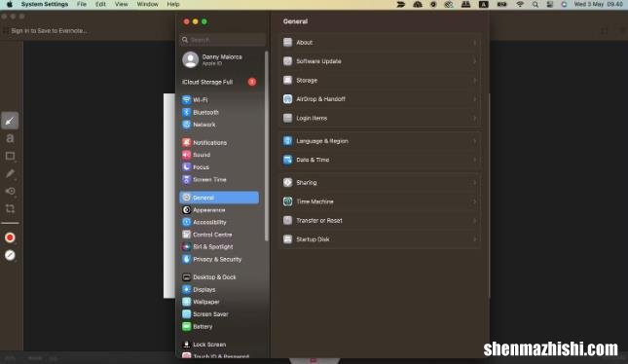The height and width of the screenshot is (364, 628).
Task: Open Software Update row
Action: pos(380,61)
